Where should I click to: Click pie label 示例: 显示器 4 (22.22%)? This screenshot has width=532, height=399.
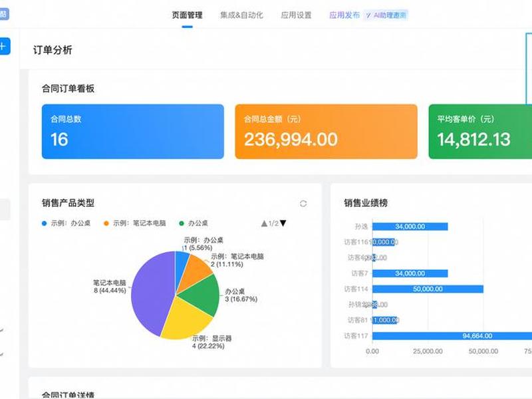click(211, 342)
